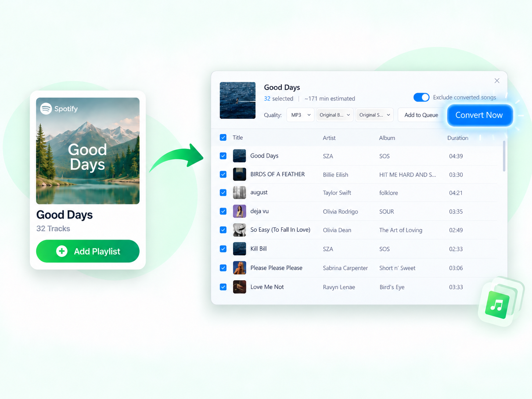The image size is (532, 399).
Task: Toggle the select-all checkbox beside Title
Action: (x=223, y=137)
